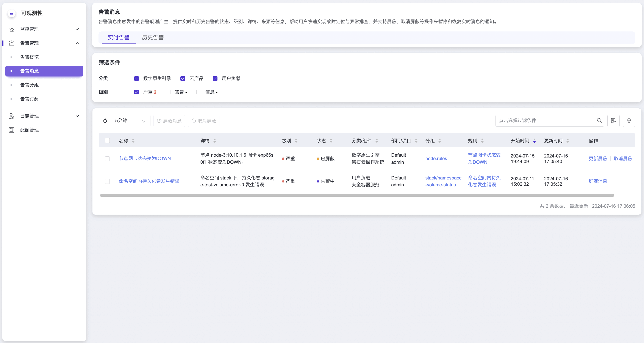Open 告警分组 in the sidebar
The height and width of the screenshot is (343, 644).
point(30,85)
